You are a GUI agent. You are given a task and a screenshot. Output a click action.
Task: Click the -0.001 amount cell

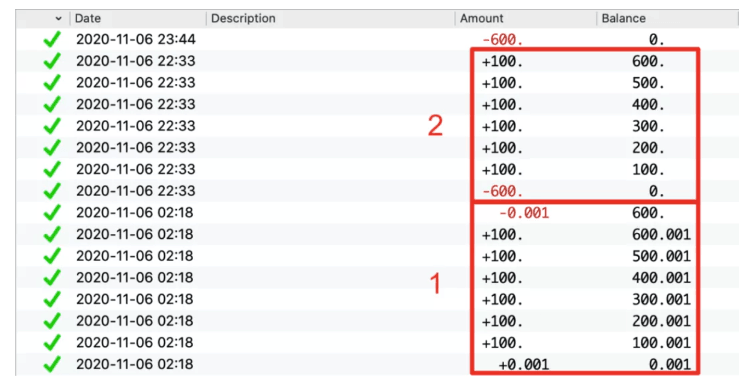(x=524, y=213)
